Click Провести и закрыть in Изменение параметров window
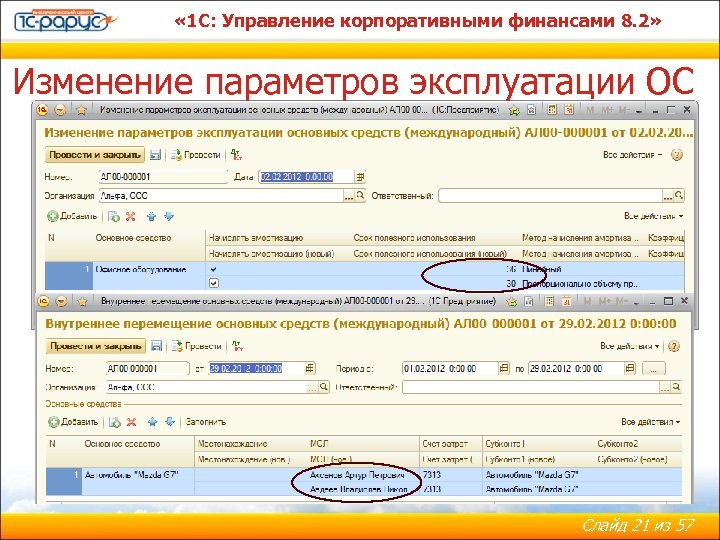Image resolution: width=720 pixels, height=540 pixels. point(95,155)
